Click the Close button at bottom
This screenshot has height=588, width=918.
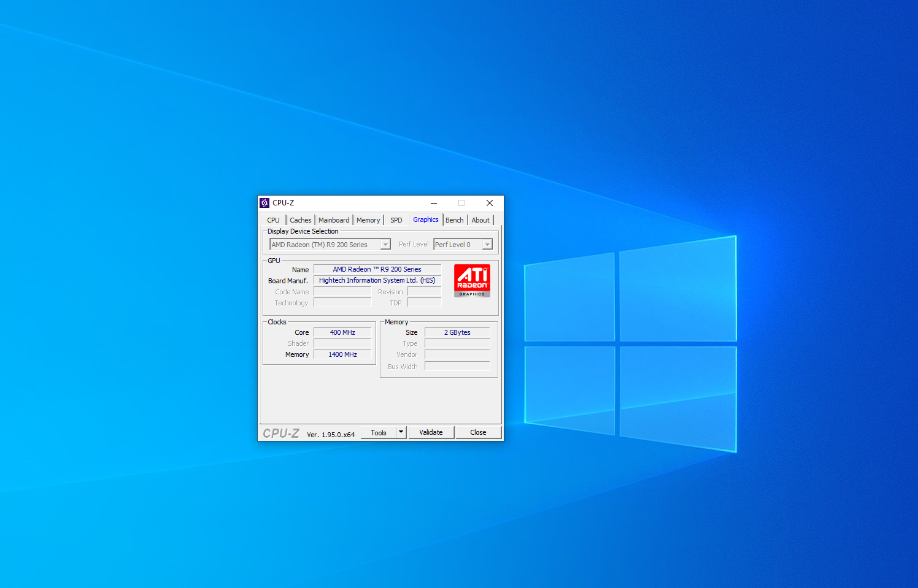[x=479, y=433]
